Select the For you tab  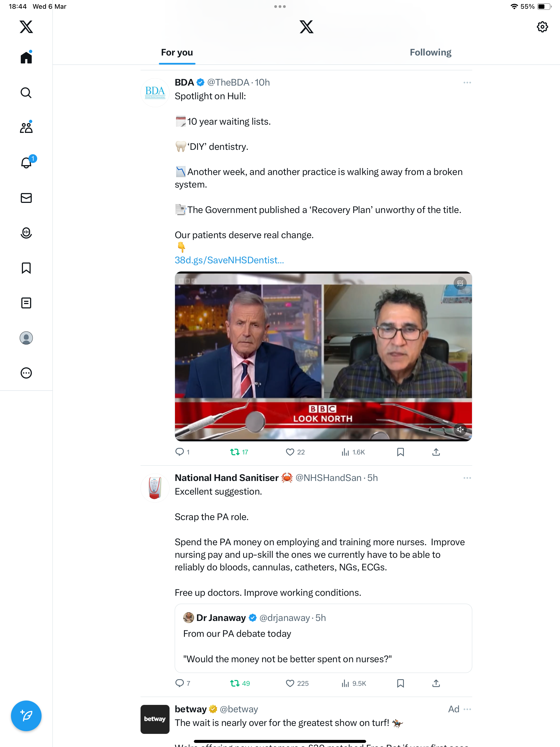point(177,52)
